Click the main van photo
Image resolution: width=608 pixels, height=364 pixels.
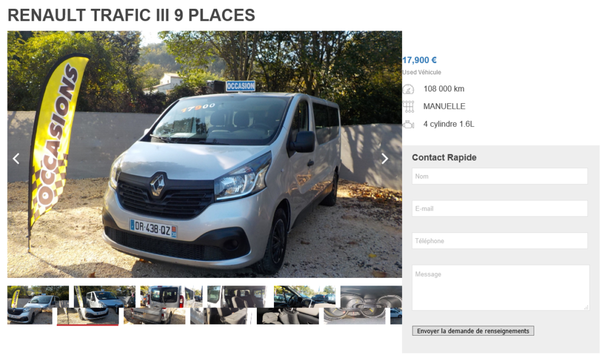pos(205,155)
